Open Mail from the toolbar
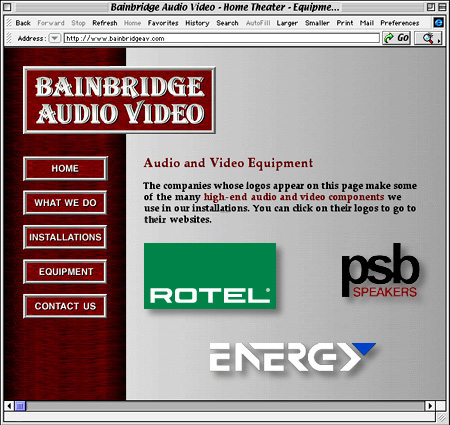The height and width of the screenshot is (425, 450). point(367,23)
